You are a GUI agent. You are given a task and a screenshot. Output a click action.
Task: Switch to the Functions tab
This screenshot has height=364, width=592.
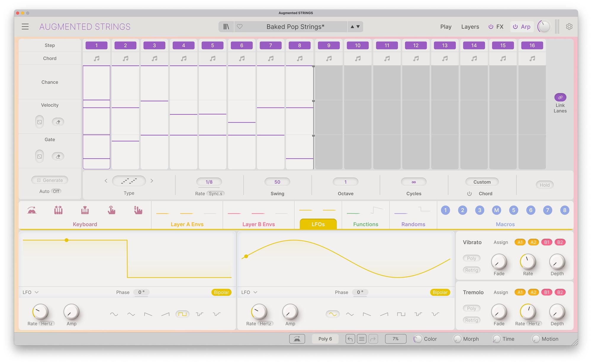click(366, 224)
